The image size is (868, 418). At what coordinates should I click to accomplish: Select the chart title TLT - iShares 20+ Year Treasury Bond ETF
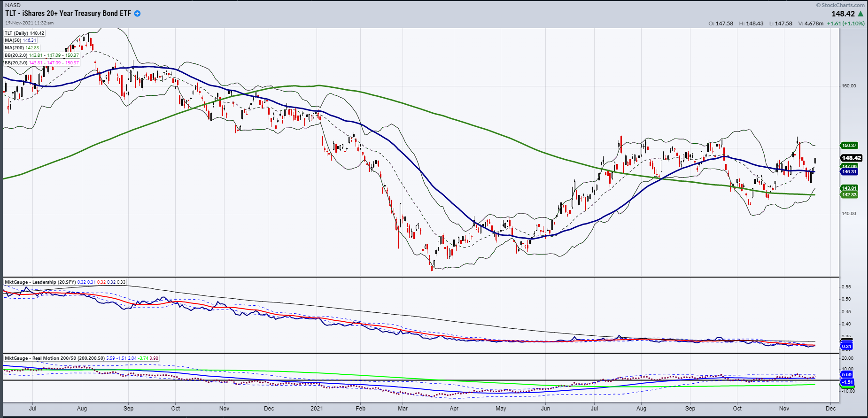pos(68,14)
